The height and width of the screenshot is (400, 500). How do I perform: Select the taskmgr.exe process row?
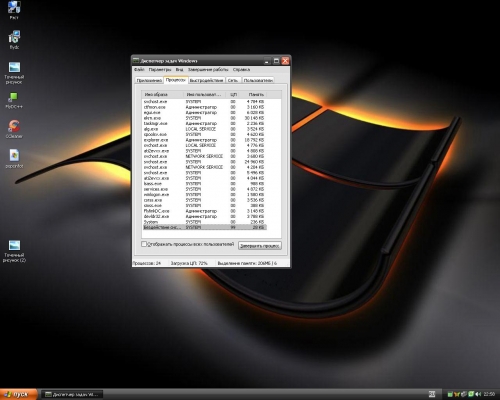(204, 123)
